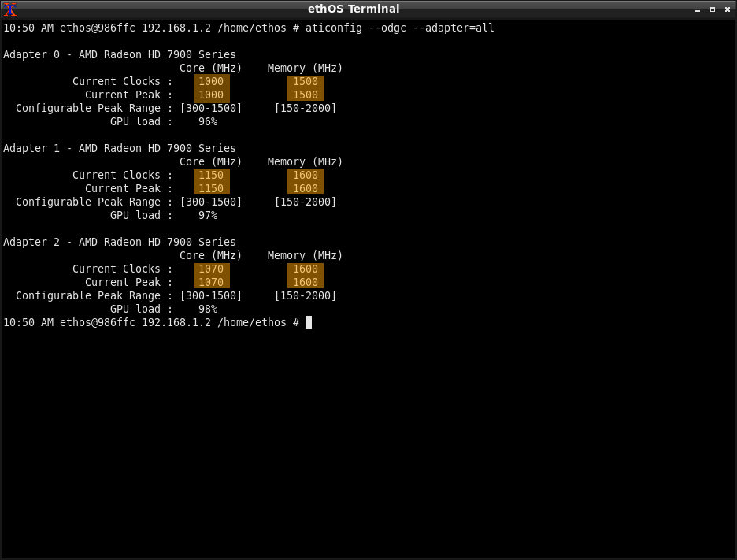Click Adapter 2 Memory (MHz) column header
The width and height of the screenshot is (737, 560).
pos(305,255)
